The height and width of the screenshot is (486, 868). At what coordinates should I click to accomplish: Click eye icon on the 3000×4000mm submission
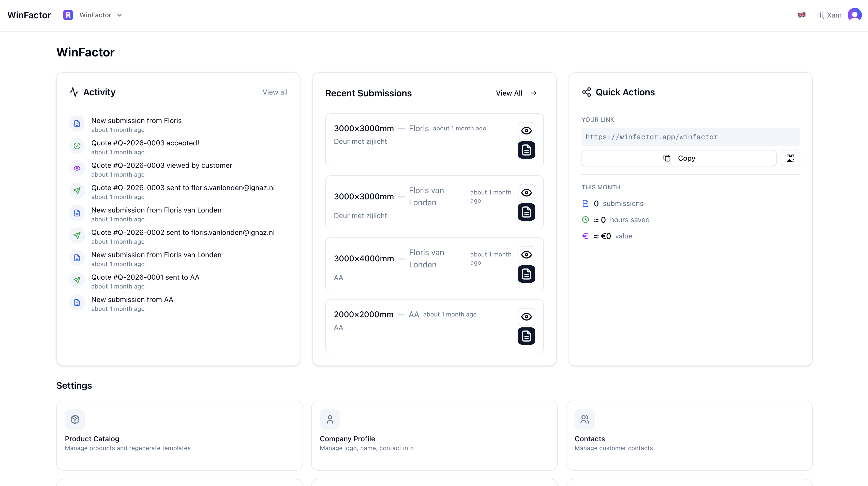[x=526, y=255]
